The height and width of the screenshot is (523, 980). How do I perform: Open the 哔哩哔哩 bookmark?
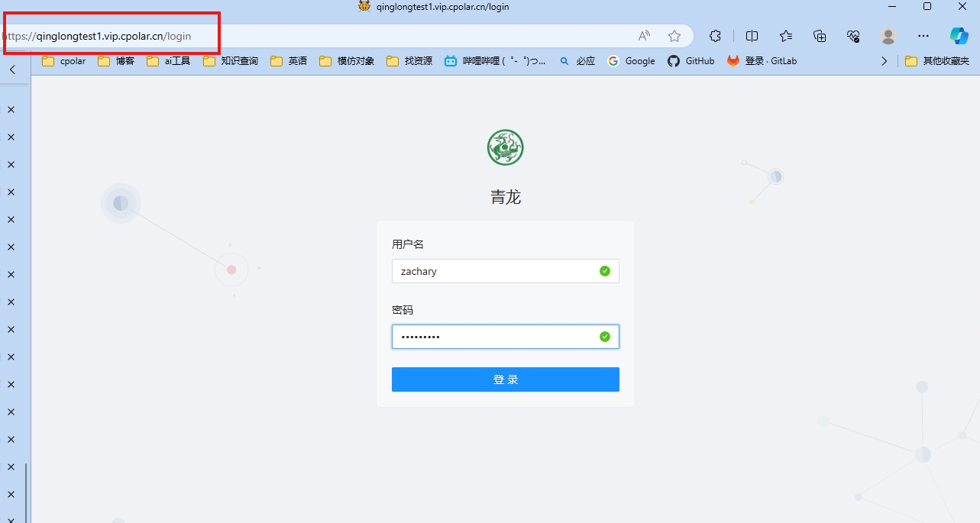pyautogui.click(x=495, y=61)
